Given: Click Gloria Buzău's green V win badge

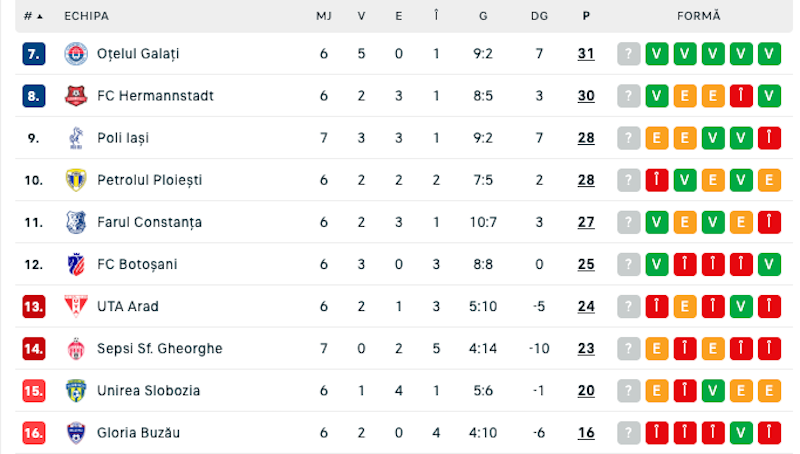Looking at the screenshot, I should click(741, 433).
